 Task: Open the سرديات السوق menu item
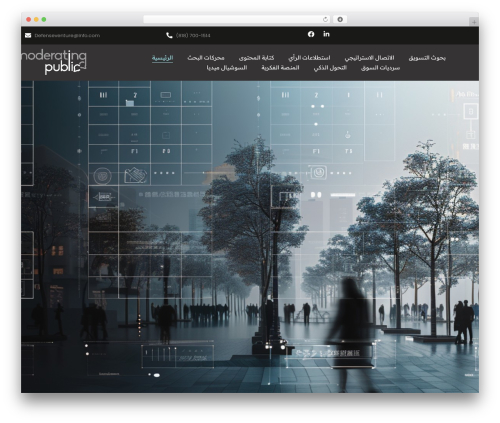pos(380,68)
